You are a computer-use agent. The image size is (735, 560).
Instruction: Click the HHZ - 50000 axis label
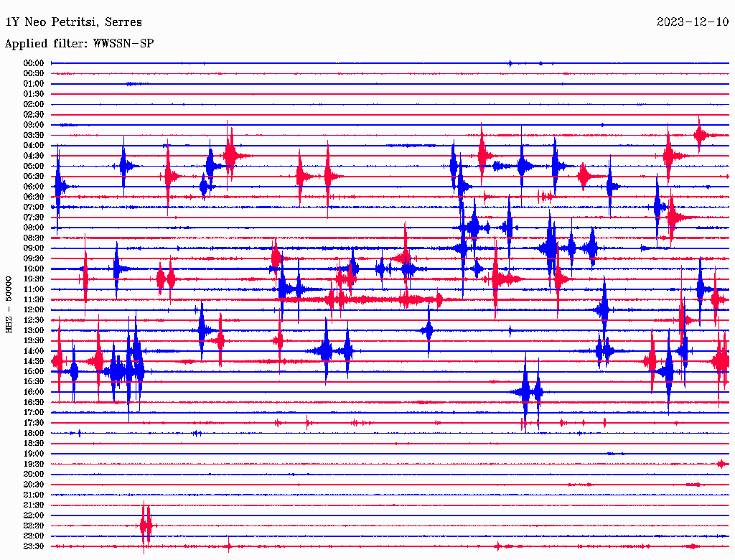pyautogui.click(x=9, y=304)
